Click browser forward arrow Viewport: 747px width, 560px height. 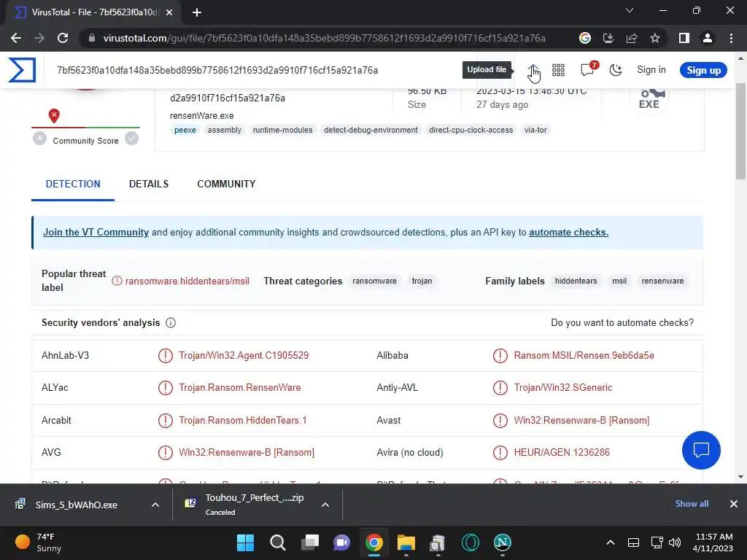[39, 38]
